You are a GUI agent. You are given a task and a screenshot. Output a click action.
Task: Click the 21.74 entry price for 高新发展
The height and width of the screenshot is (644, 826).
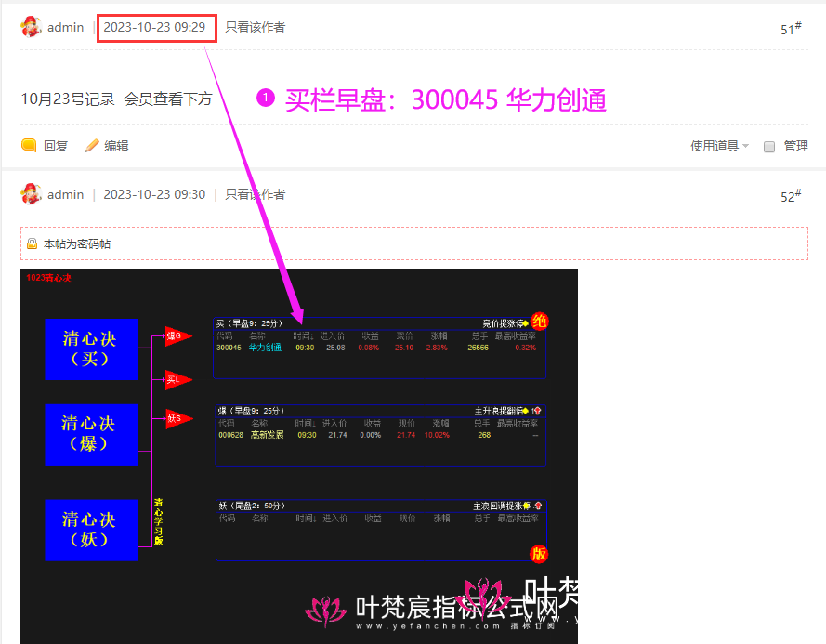(x=337, y=435)
